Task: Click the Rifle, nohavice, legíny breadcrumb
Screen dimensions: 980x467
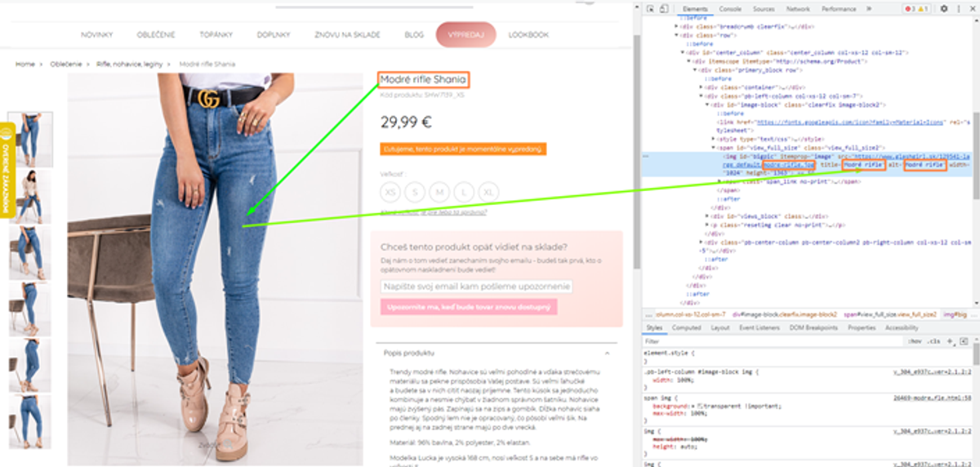Action: (130, 64)
